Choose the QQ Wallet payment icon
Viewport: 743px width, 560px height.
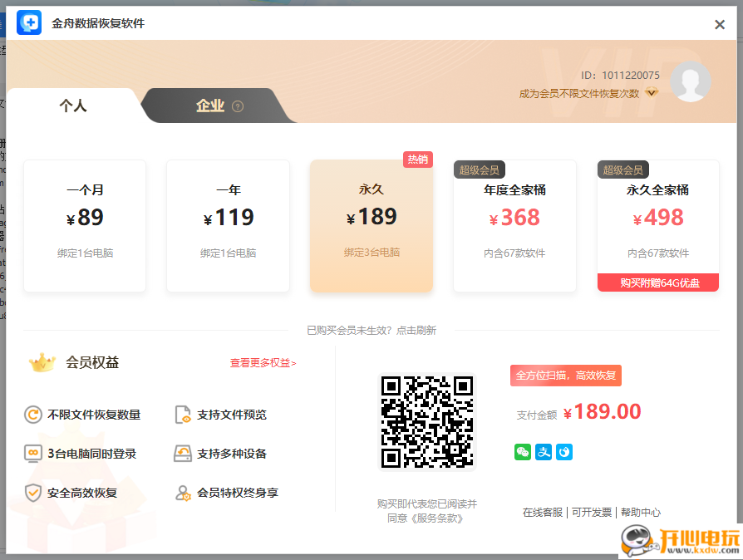click(x=564, y=451)
